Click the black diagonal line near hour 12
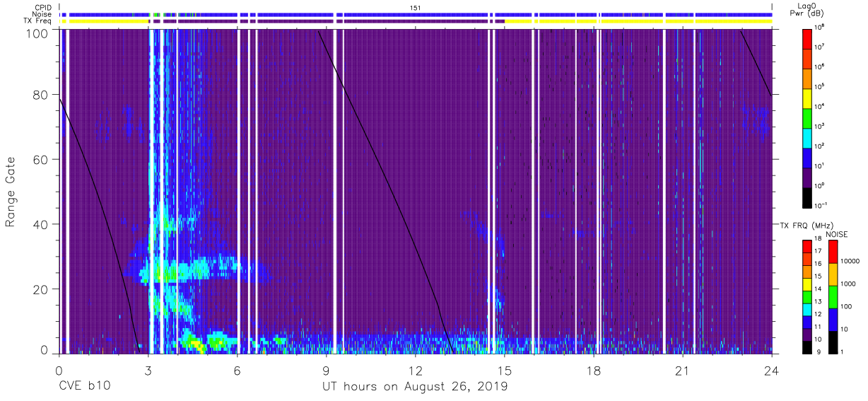868x401 pixels. [385, 191]
